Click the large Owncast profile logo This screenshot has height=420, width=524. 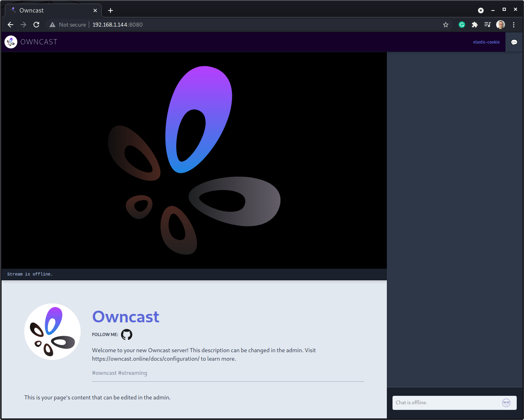tap(52, 332)
